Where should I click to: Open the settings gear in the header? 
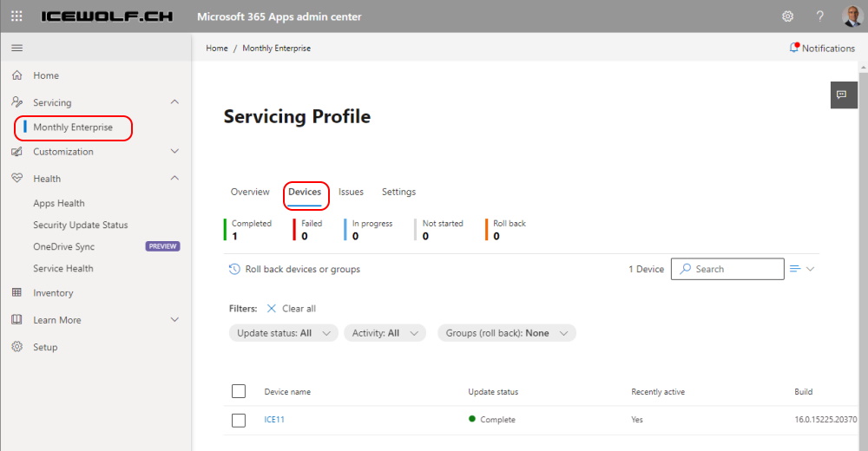coord(788,16)
